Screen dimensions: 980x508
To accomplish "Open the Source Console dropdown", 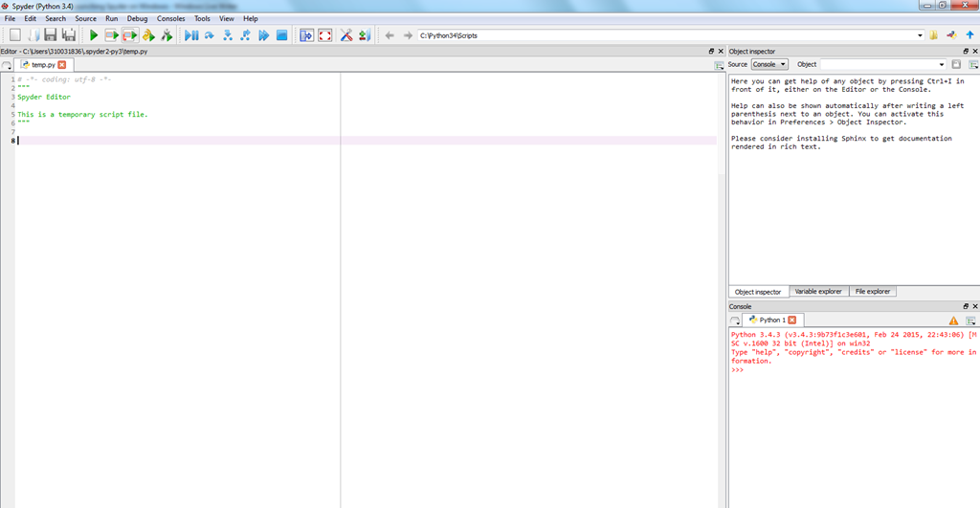I will (x=769, y=64).
